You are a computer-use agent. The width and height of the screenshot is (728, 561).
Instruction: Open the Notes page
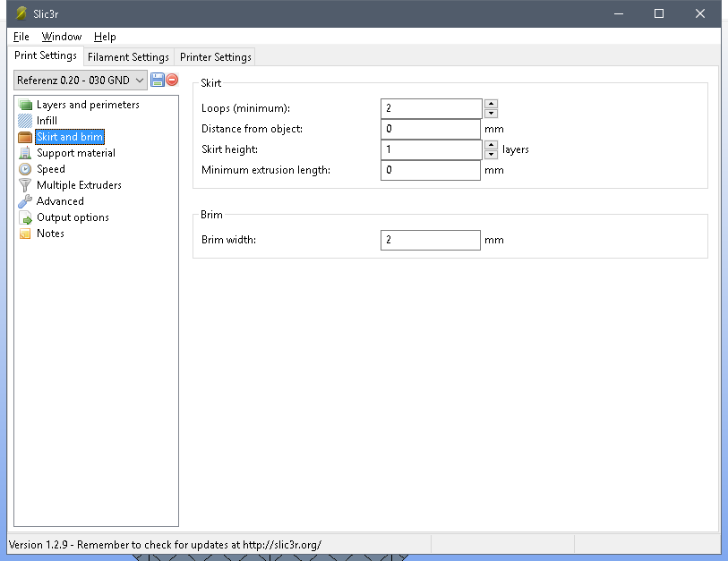click(x=50, y=234)
